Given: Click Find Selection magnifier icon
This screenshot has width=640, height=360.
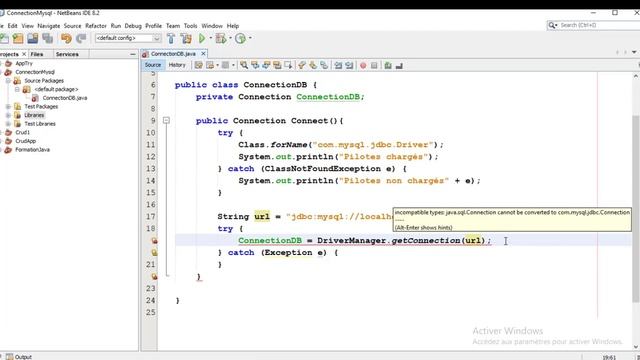Looking at the screenshot, I should 244,65.
